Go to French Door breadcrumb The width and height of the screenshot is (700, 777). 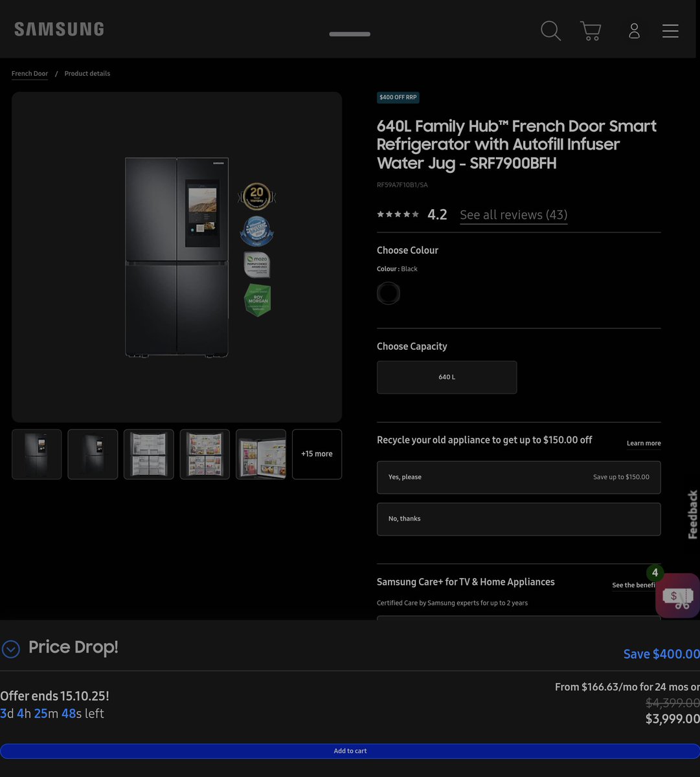pos(30,74)
